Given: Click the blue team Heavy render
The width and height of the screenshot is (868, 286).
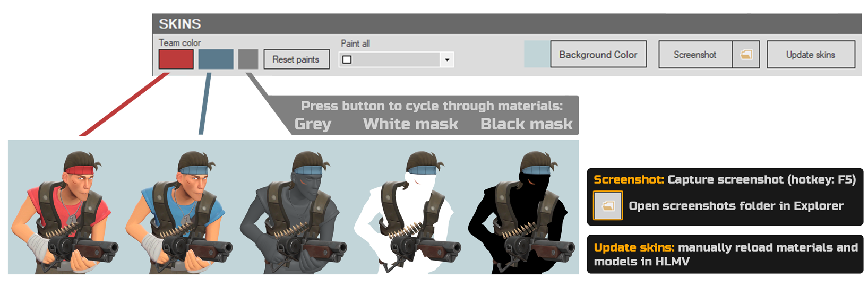Looking at the screenshot, I should click(x=179, y=212).
